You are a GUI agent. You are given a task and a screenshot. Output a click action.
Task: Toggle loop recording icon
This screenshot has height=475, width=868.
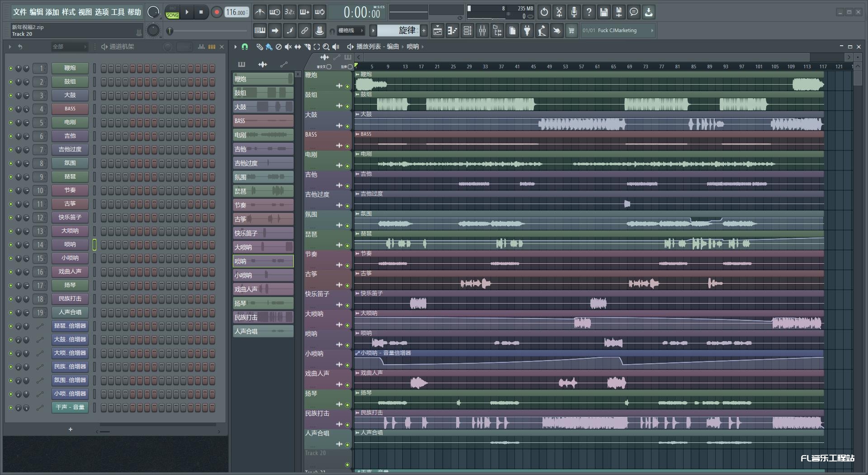pyautogui.click(x=320, y=12)
